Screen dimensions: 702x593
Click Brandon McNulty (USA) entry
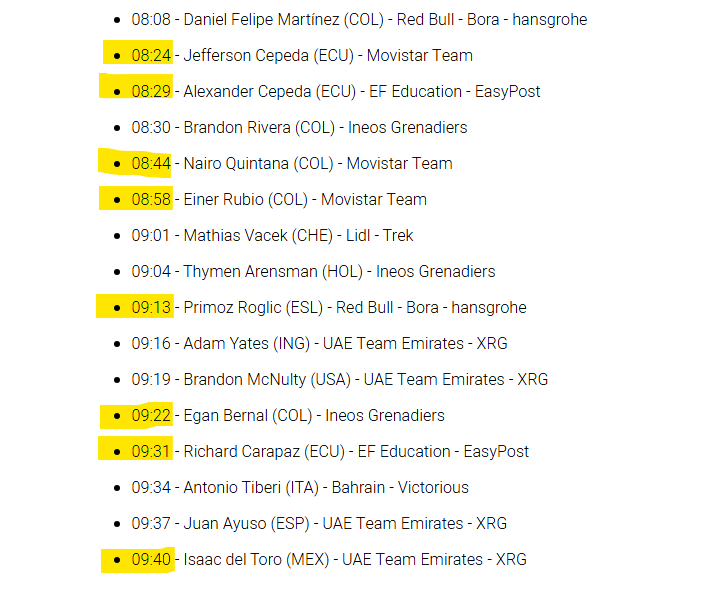point(339,380)
